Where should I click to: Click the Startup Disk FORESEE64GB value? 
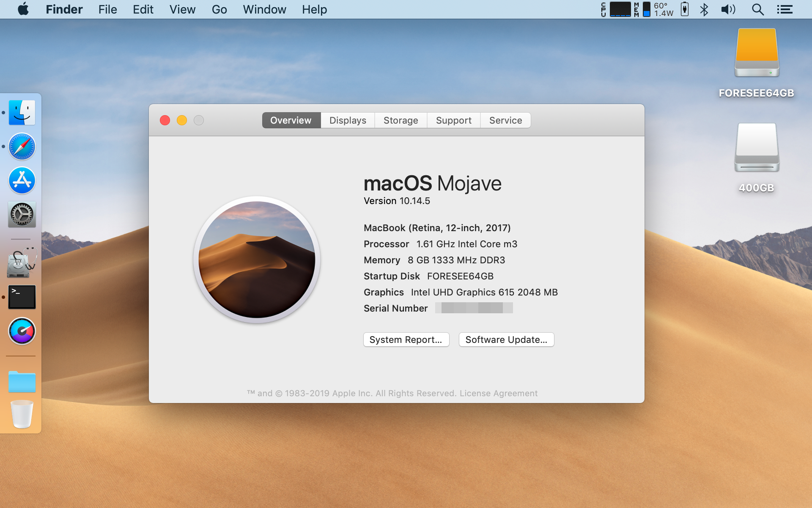click(460, 276)
